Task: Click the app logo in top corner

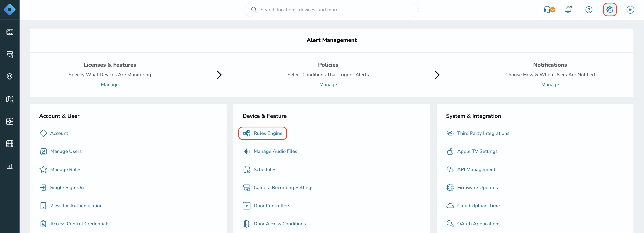Action: pyautogui.click(x=10, y=10)
